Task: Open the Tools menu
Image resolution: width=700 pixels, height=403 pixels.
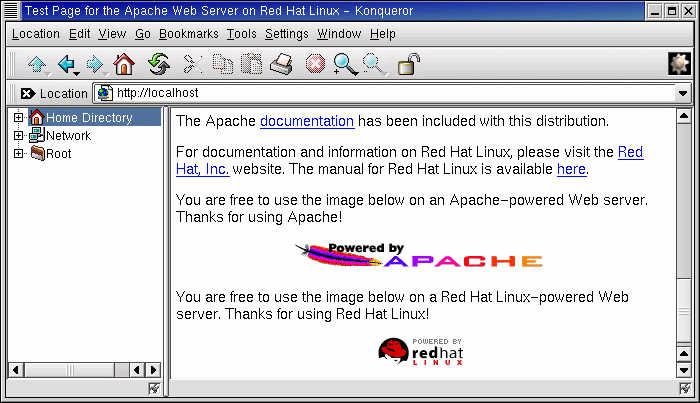Action: click(x=242, y=34)
